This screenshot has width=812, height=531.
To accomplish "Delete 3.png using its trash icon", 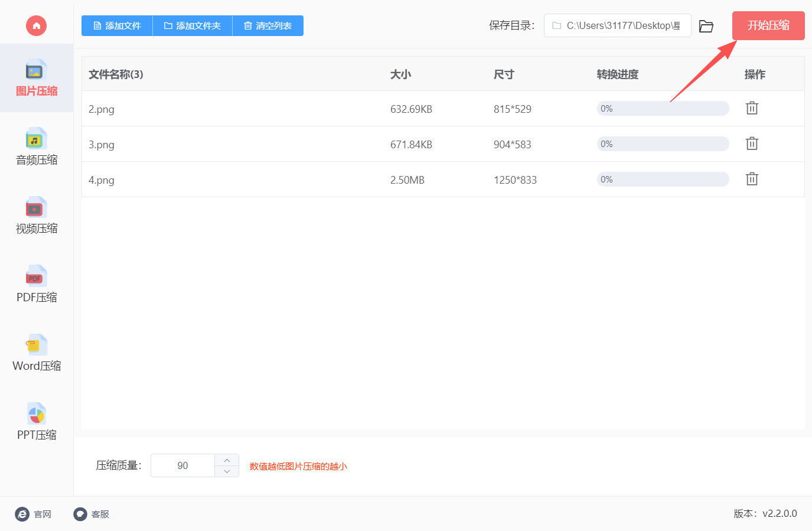I will [x=752, y=144].
